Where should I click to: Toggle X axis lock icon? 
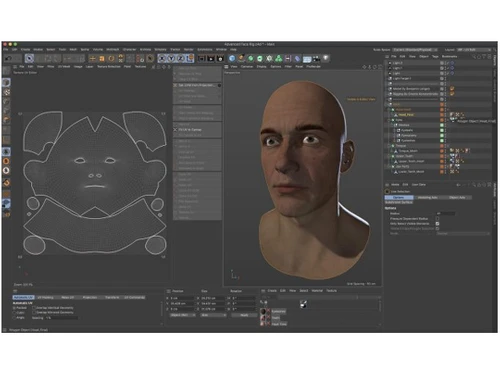(x=162, y=59)
